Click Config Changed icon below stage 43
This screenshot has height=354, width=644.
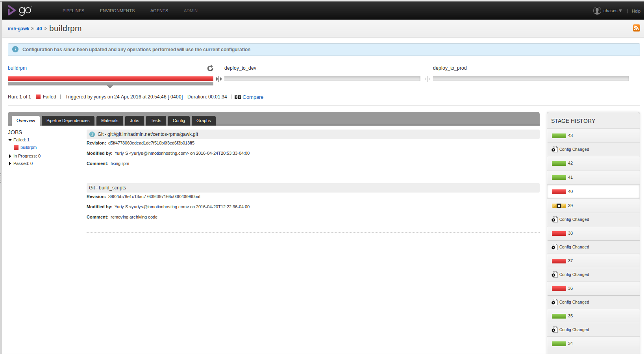[x=554, y=149]
